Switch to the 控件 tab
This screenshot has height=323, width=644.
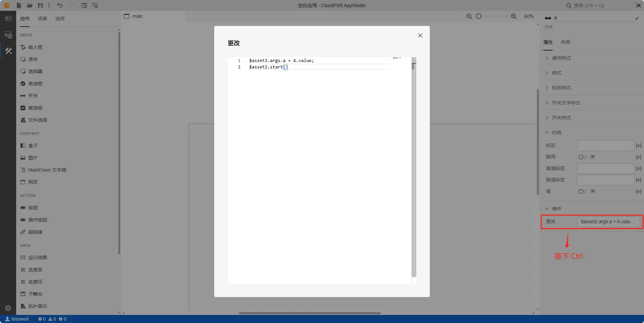click(x=25, y=19)
